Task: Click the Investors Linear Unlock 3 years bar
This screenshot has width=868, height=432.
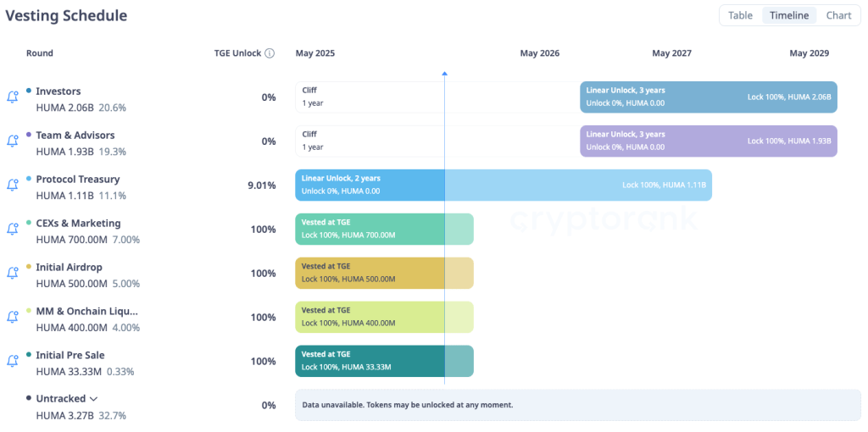Action: (x=708, y=97)
